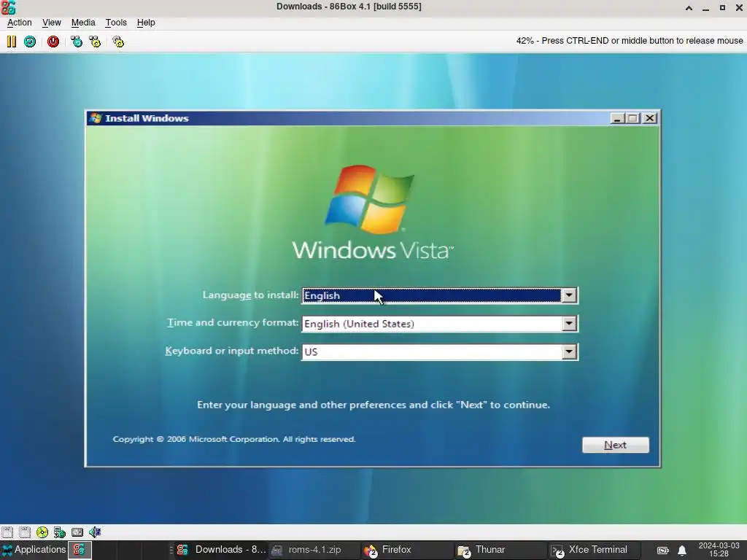Screen dimensions: 747x560
Task: Click the status text about releasing the mouse
Action: 630,41
